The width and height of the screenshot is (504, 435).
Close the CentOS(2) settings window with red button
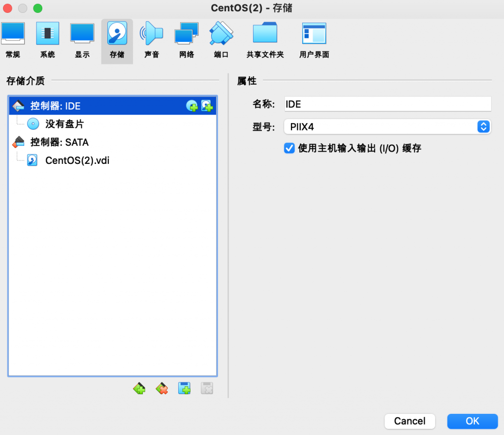[7, 8]
